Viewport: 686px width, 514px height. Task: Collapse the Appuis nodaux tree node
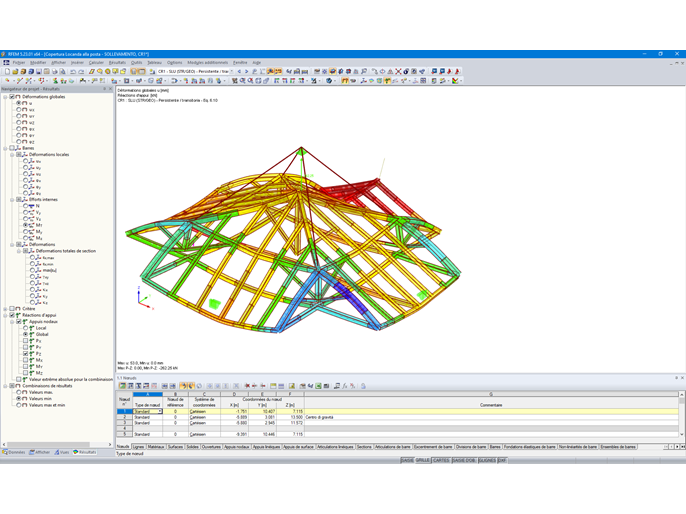point(12,322)
